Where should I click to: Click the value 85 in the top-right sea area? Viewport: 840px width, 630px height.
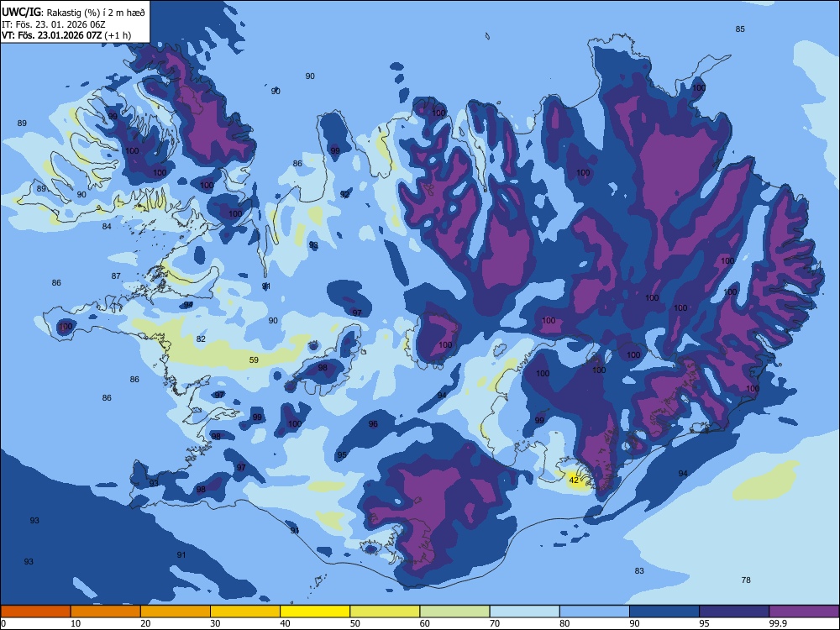click(x=740, y=29)
